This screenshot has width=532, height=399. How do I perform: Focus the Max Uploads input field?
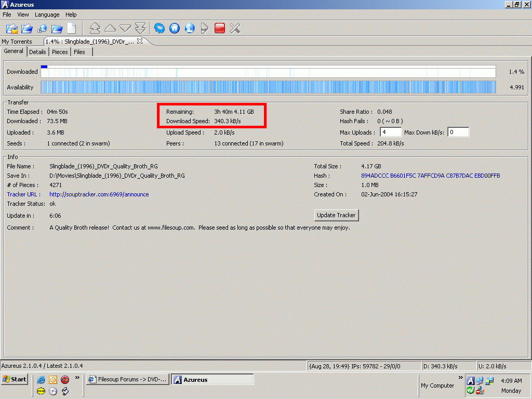391,132
